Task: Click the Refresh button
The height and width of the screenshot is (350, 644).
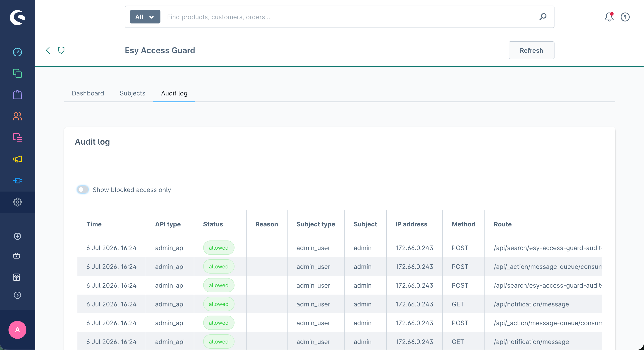Action: point(531,51)
